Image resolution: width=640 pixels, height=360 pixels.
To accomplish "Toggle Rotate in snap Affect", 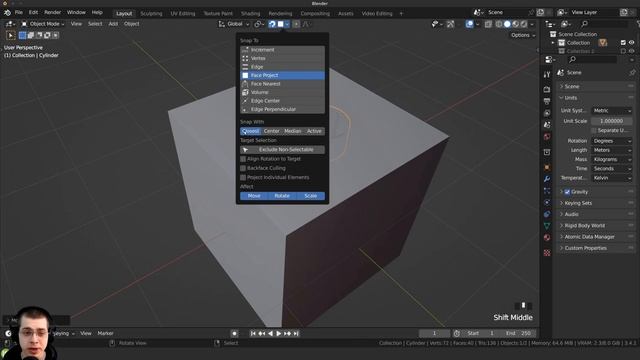I will click(282, 196).
